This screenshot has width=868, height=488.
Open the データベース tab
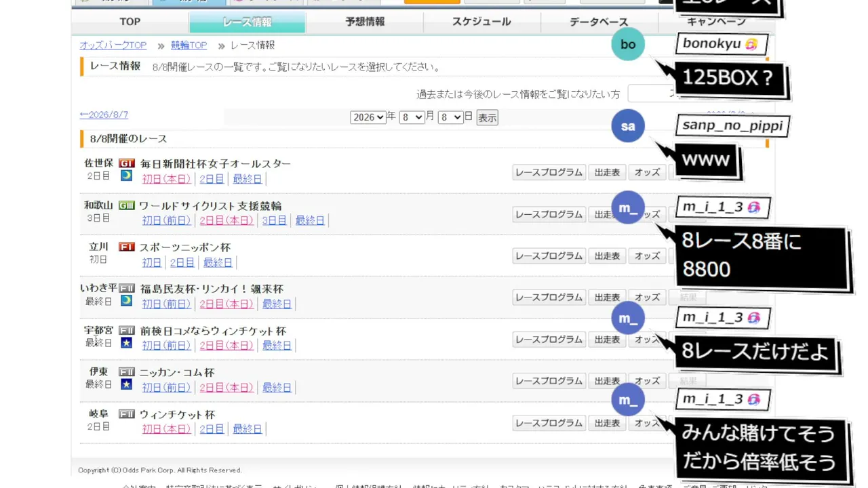tap(599, 22)
